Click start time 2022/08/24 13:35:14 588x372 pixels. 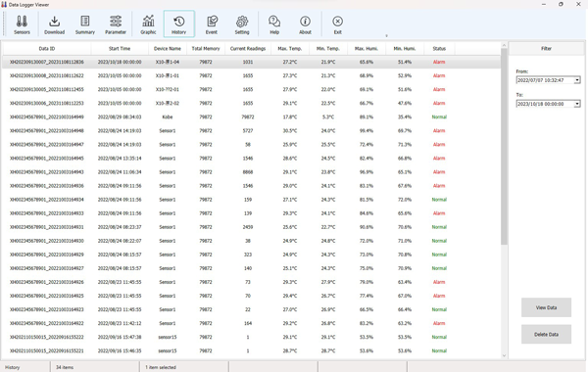click(120, 158)
